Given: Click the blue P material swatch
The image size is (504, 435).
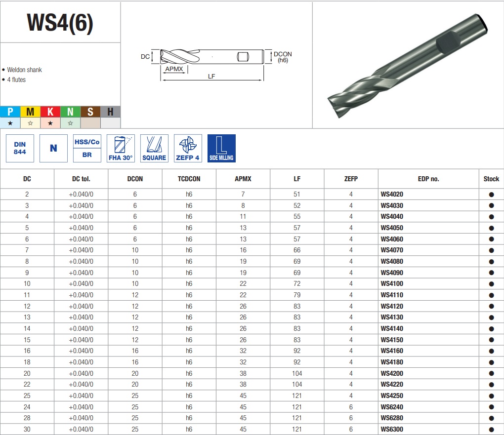Looking at the screenshot, I should (10, 112).
